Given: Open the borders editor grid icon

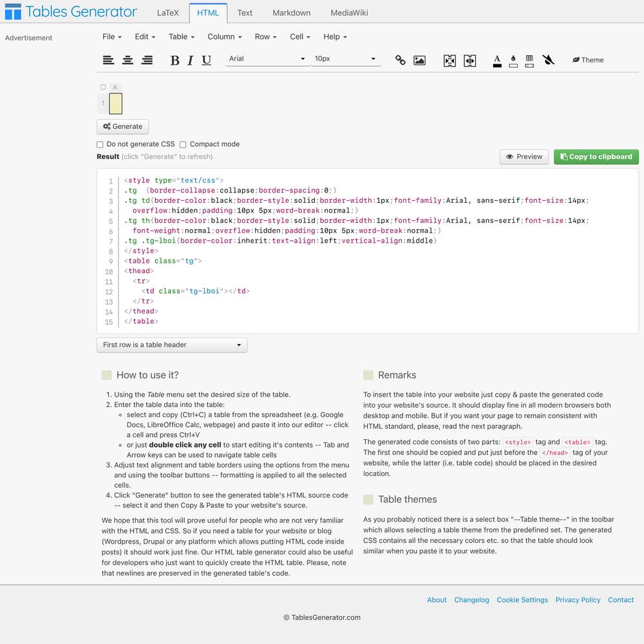Looking at the screenshot, I should coord(529,61).
